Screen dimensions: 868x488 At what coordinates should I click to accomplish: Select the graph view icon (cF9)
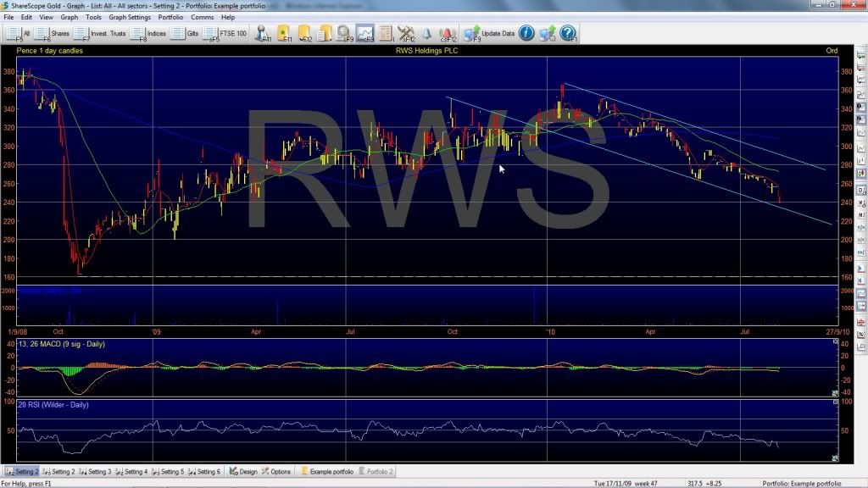pos(365,34)
